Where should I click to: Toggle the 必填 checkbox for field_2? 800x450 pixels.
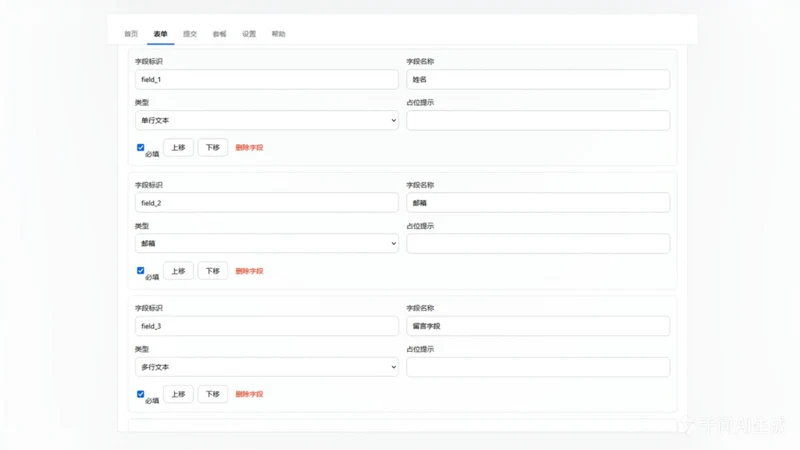140,270
